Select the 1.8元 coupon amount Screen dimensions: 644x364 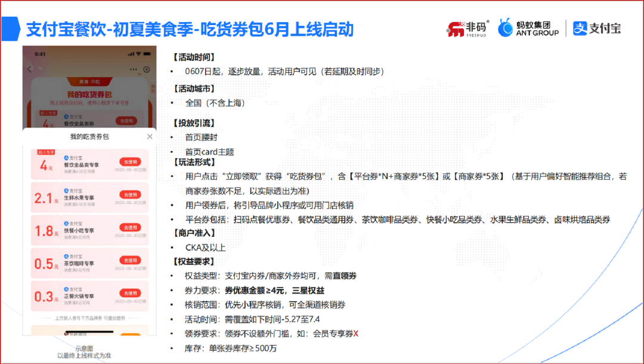point(46,232)
